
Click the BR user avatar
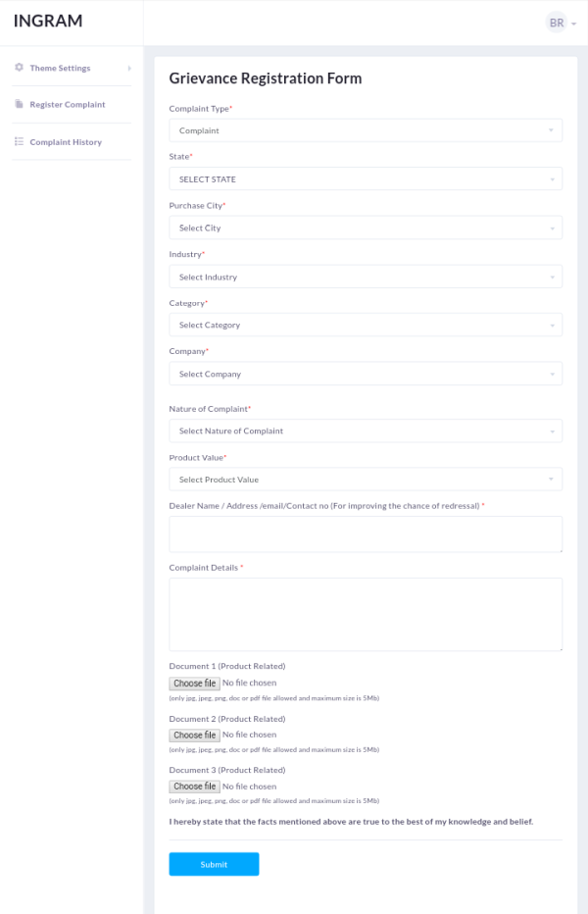tap(557, 23)
